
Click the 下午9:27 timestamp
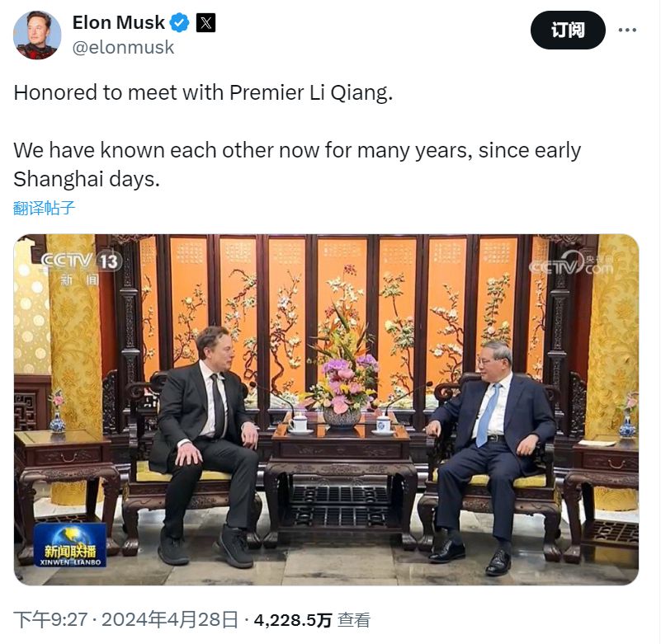pos(50,620)
